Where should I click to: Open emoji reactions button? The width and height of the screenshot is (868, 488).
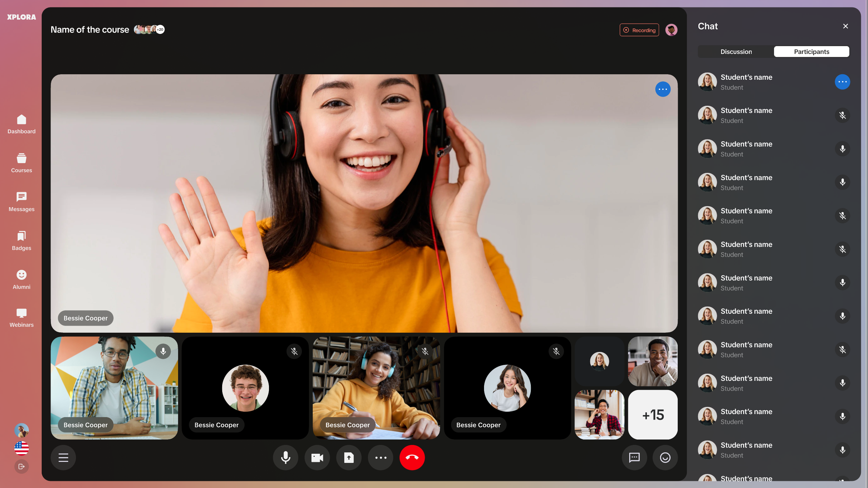pos(665,458)
